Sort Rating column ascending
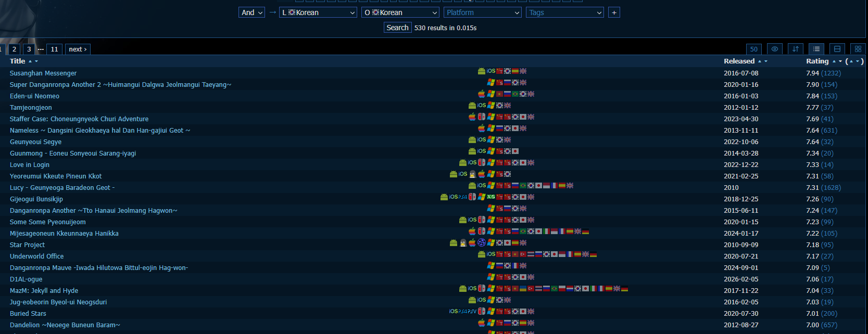 [834, 61]
